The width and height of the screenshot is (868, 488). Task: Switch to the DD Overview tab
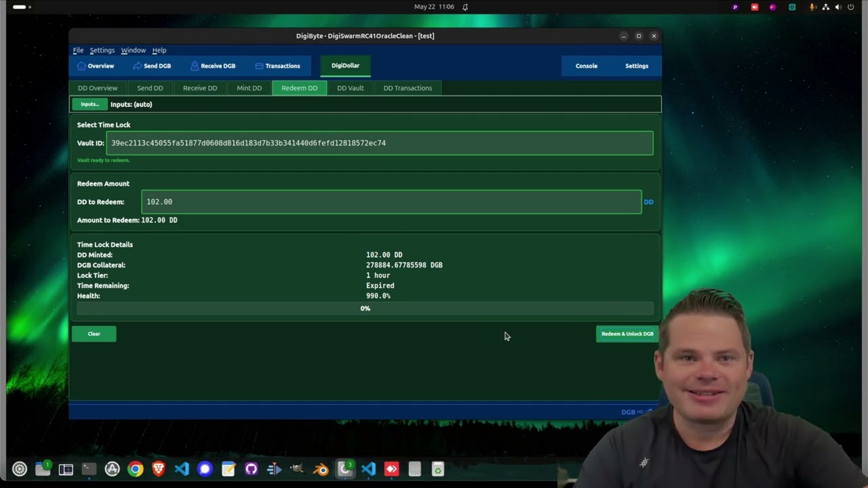(98, 88)
